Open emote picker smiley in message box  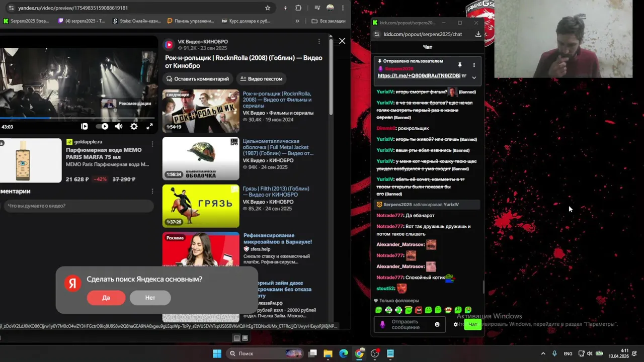click(437, 324)
